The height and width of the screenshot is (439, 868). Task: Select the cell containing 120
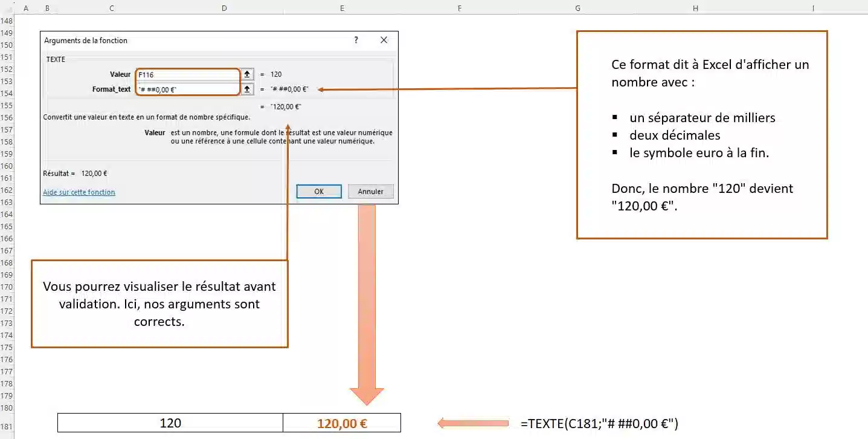coord(170,423)
